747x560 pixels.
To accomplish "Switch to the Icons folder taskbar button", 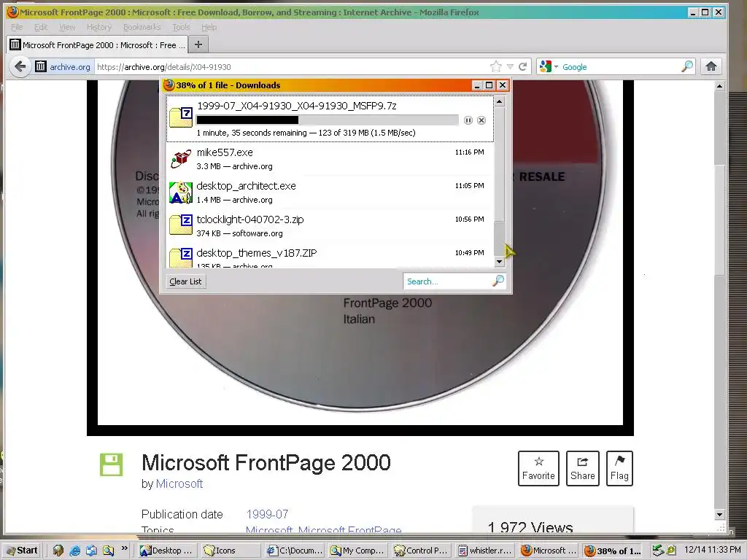I will [230, 551].
